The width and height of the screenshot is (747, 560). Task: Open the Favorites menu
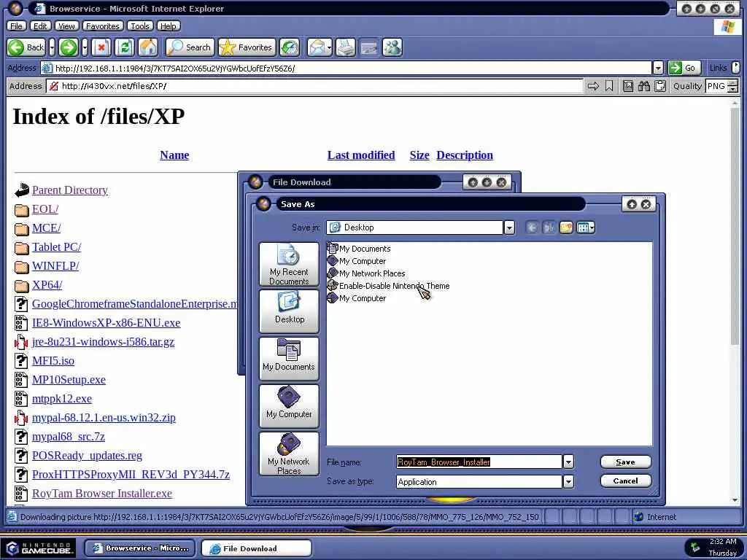tap(102, 26)
